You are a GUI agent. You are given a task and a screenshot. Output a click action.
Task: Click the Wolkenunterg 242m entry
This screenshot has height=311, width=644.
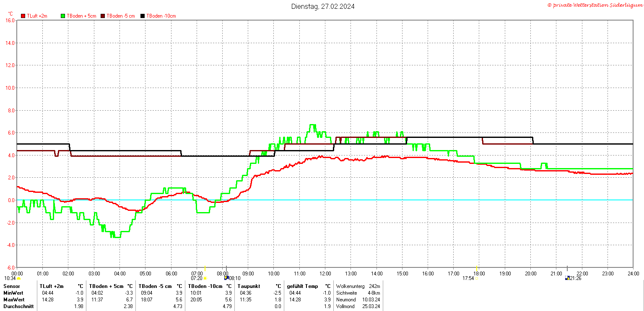pyautogui.click(x=358, y=286)
